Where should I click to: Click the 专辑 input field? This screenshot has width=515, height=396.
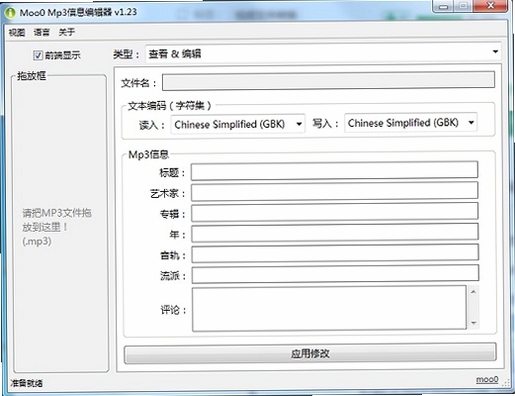click(335, 212)
